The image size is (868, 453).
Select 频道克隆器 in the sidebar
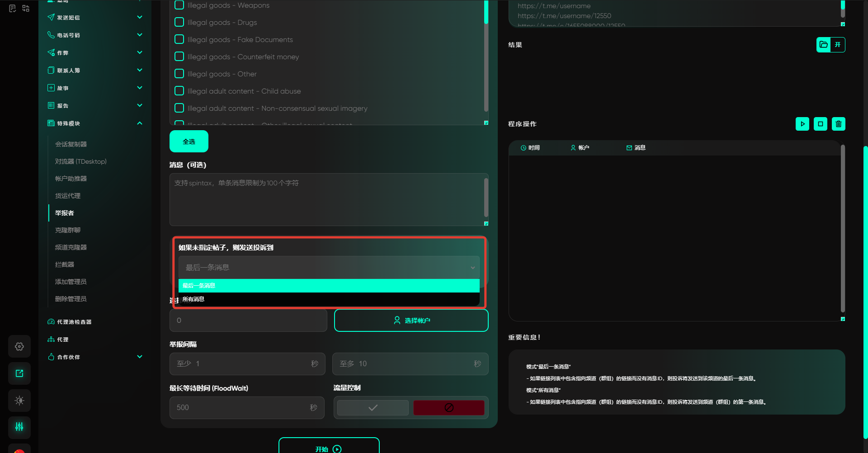[x=71, y=247]
